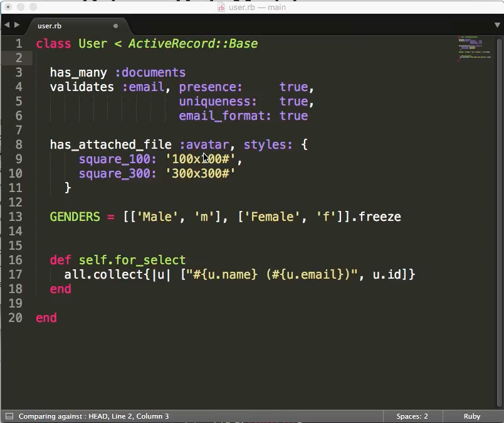Image resolution: width=504 pixels, height=423 pixels.
Task: Open the tab list dropdown arrow
Action: [497, 26]
